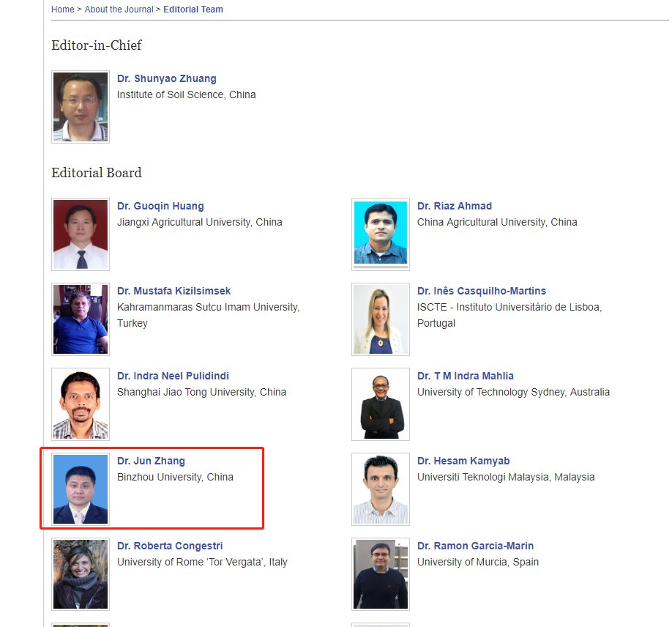The height and width of the screenshot is (627, 672).
Task: Click the photo beside University of Technology Sydney
Action: pos(381,404)
